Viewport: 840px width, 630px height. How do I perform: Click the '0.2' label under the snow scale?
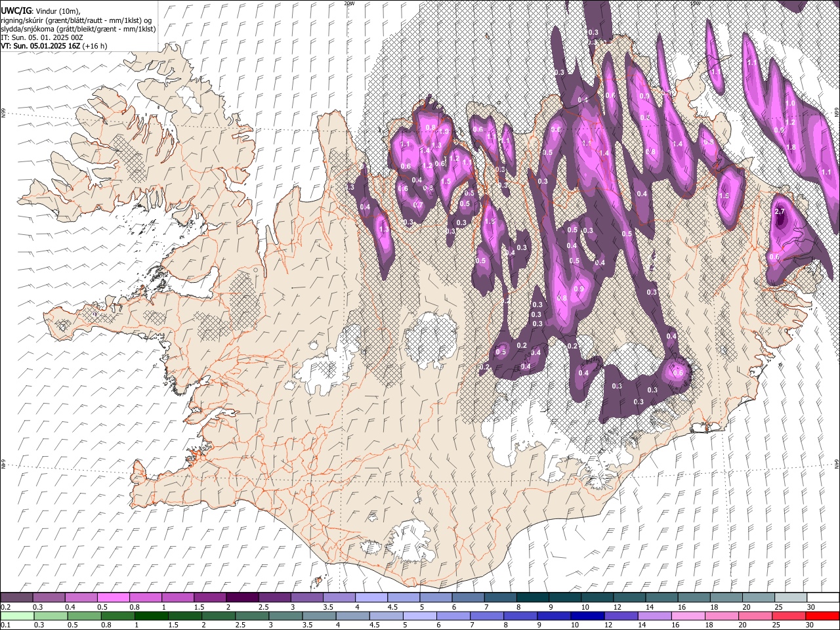(6, 607)
